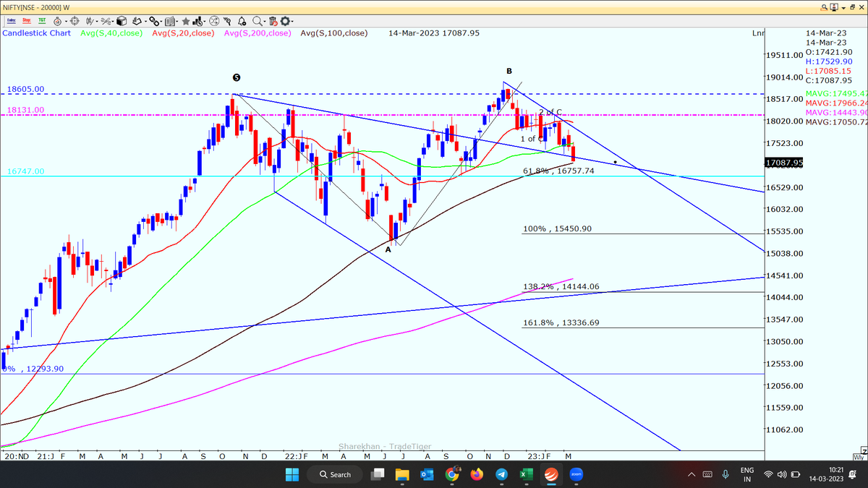Click the 18605.00 price level label
Screen dimensions: 868x488
[26, 89]
